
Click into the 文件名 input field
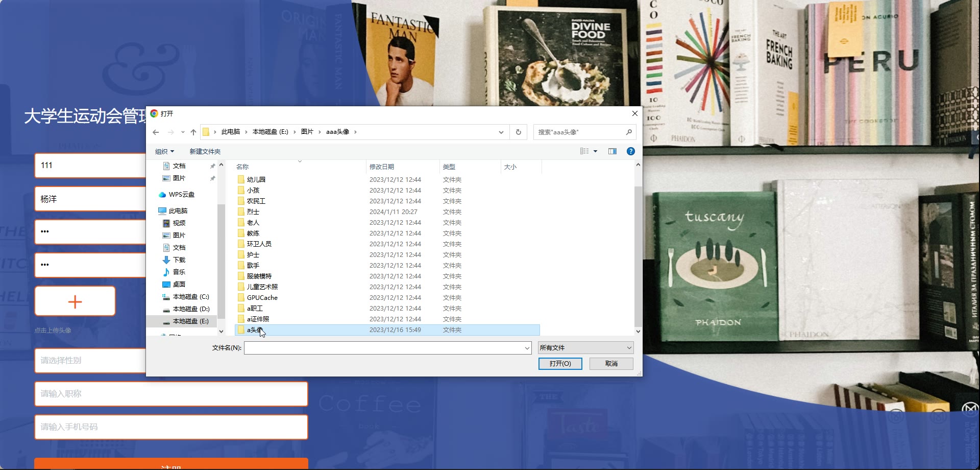click(384, 348)
